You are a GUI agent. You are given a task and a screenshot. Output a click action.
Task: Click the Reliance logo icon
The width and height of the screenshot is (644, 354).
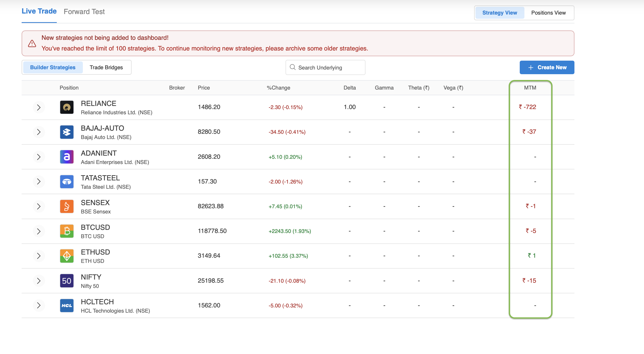67,107
